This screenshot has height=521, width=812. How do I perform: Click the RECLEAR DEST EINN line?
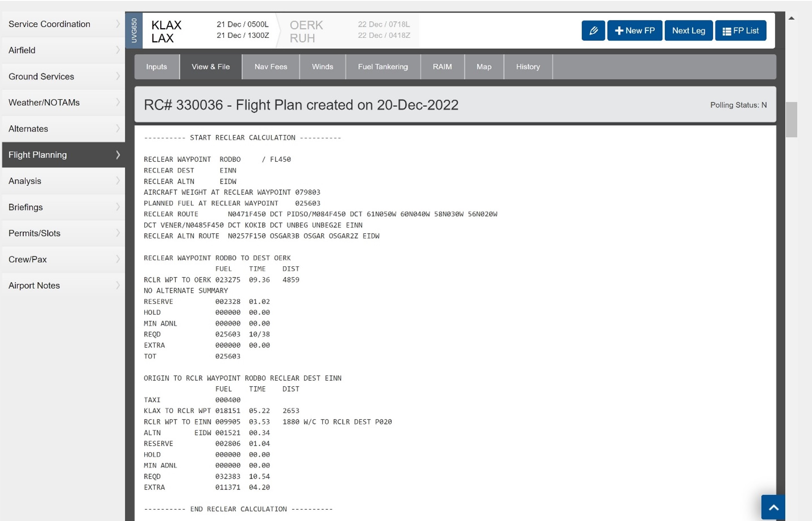pos(190,170)
